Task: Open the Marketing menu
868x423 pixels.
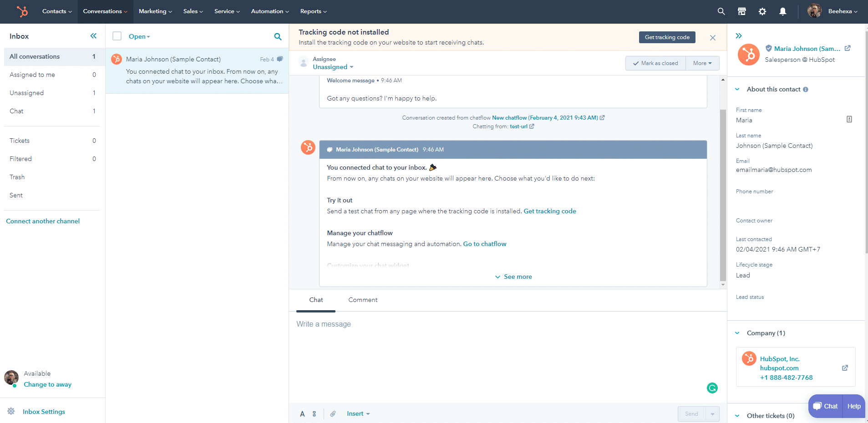Action: [x=155, y=11]
